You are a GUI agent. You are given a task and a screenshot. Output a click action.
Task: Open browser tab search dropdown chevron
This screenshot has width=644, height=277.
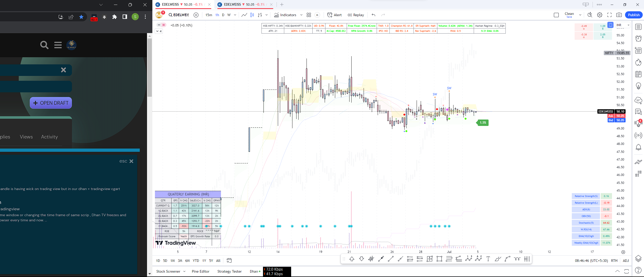tap(101, 5)
